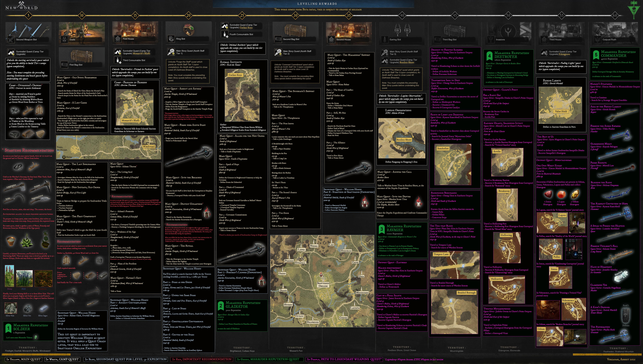Click the Duels icon under level 10
Screen dimensions: 643x364
click(x=64, y=40)
